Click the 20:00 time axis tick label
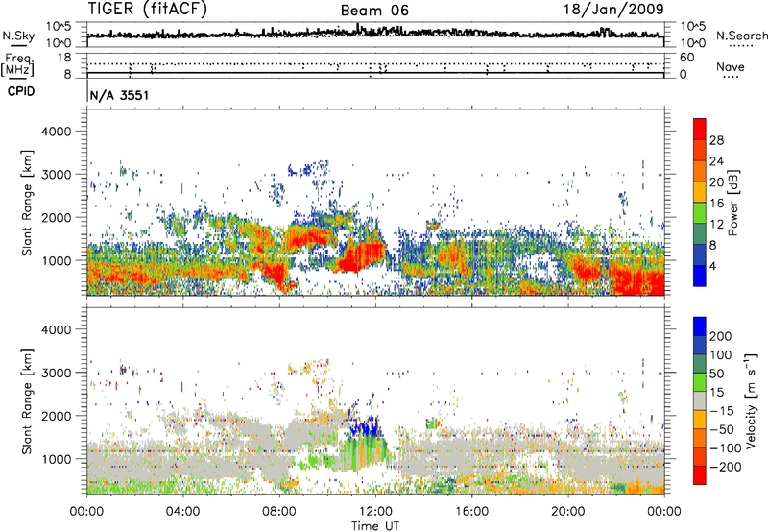Image resolution: width=768 pixels, height=532 pixels. click(567, 512)
